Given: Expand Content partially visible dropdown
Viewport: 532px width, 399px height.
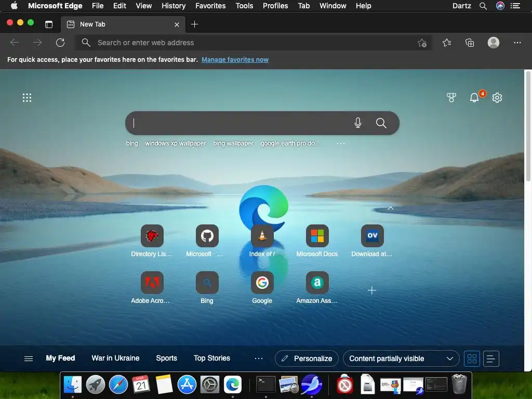Looking at the screenshot, I should (401, 358).
